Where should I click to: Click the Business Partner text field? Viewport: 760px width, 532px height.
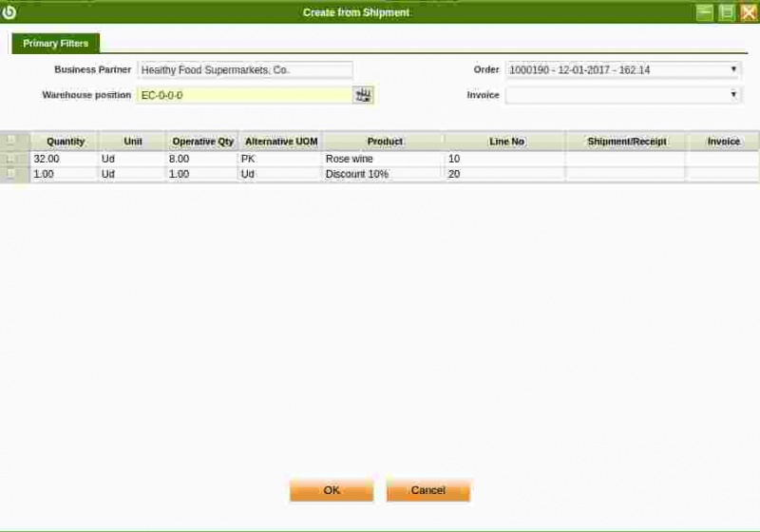(245, 69)
